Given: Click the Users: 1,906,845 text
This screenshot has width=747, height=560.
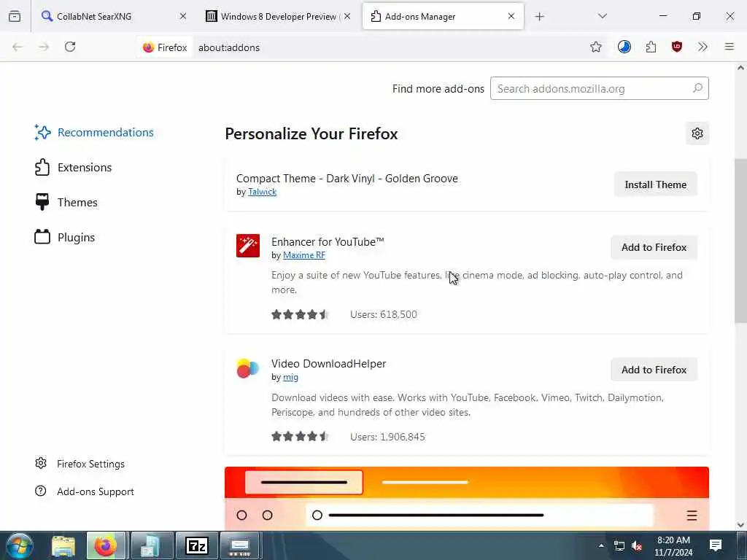Looking at the screenshot, I should [387, 437].
